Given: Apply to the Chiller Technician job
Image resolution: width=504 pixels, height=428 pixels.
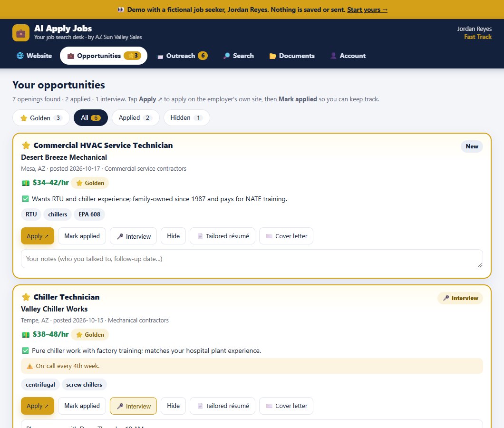Looking at the screenshot, I should 38,406.
